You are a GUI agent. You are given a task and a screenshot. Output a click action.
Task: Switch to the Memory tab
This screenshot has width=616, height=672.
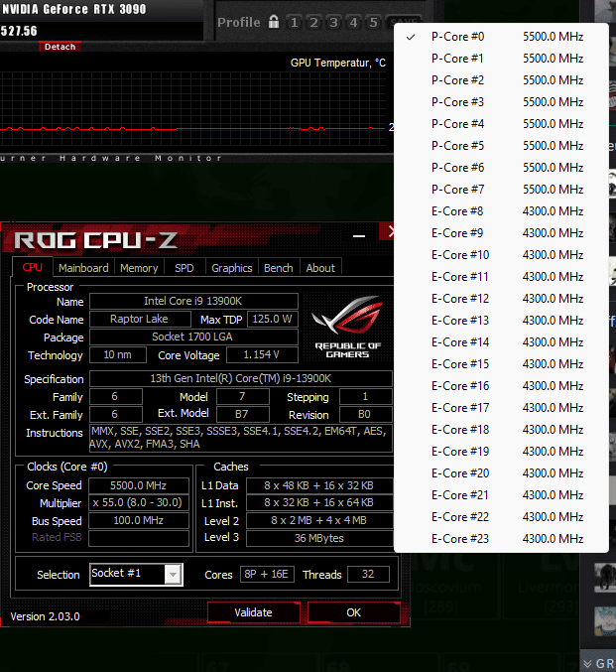139,268
